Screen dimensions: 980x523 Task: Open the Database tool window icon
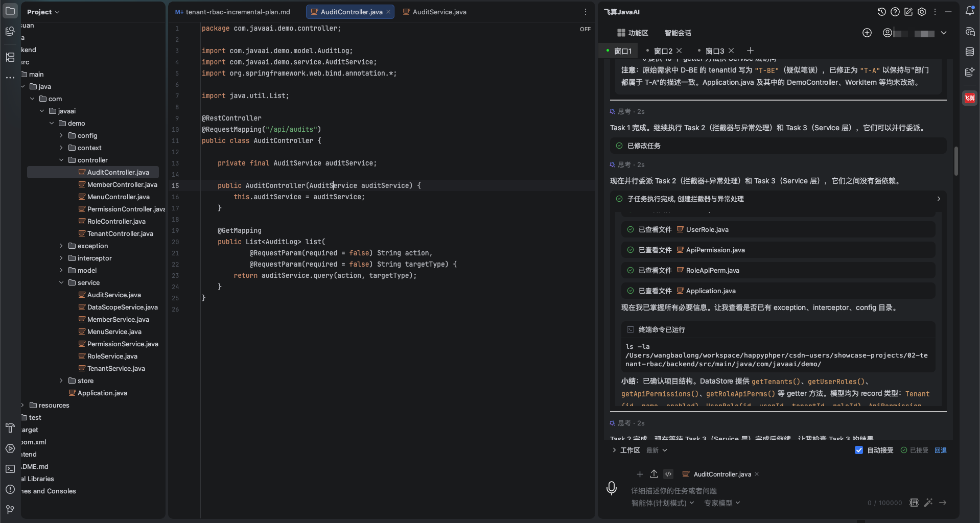pos(970,52)
